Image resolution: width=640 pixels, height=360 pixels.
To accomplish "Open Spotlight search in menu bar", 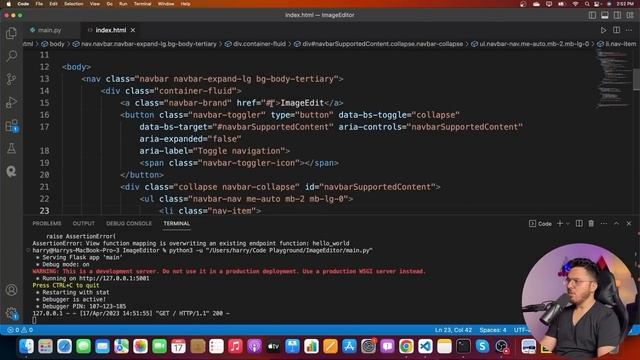I will (587, 4).
